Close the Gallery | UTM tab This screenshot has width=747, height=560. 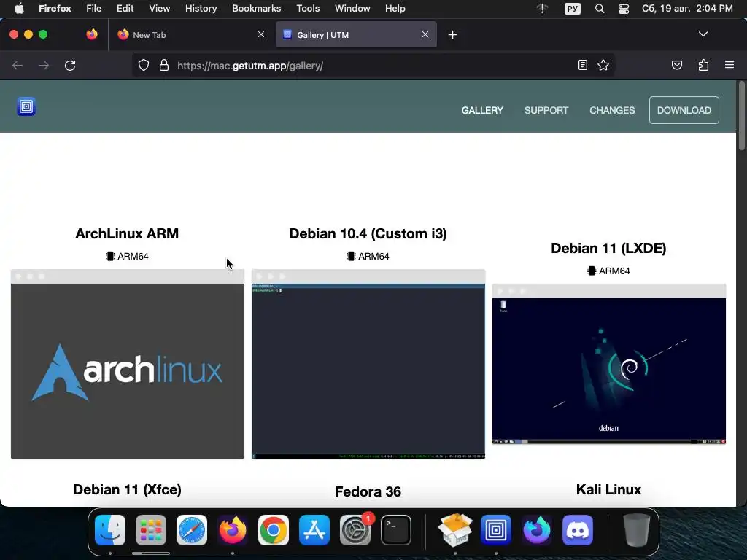pyautogui.click(x=425, y=34)
